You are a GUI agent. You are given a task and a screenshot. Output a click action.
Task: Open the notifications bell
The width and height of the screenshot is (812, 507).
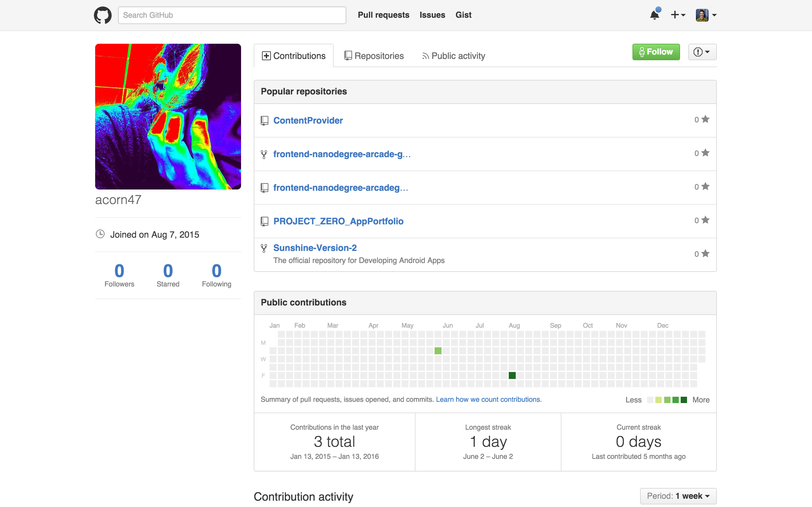[655, 15]
